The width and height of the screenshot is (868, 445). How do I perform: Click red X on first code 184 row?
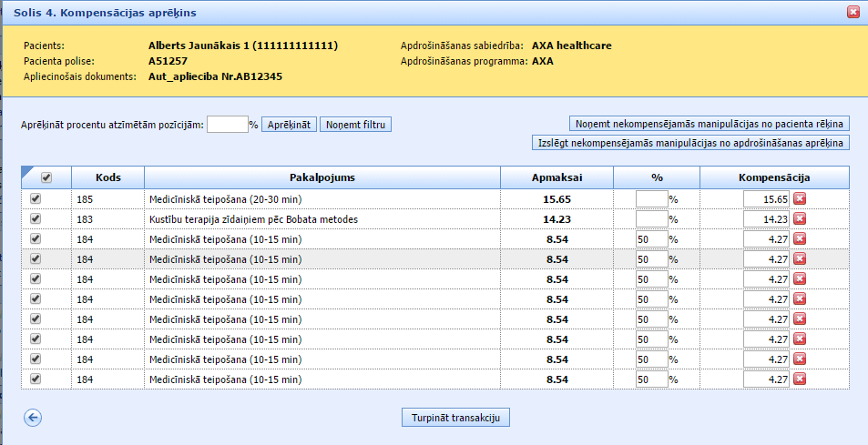[x=800, y=238]
